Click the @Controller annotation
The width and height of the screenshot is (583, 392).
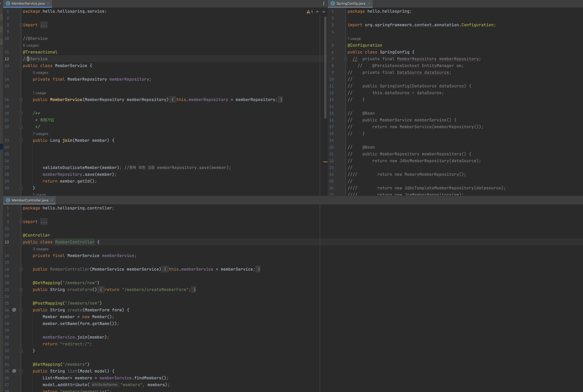(36, 235)
